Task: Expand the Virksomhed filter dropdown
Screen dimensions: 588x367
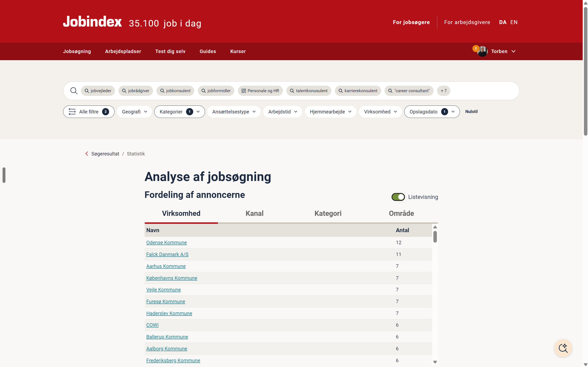Action: pos(380,112)
